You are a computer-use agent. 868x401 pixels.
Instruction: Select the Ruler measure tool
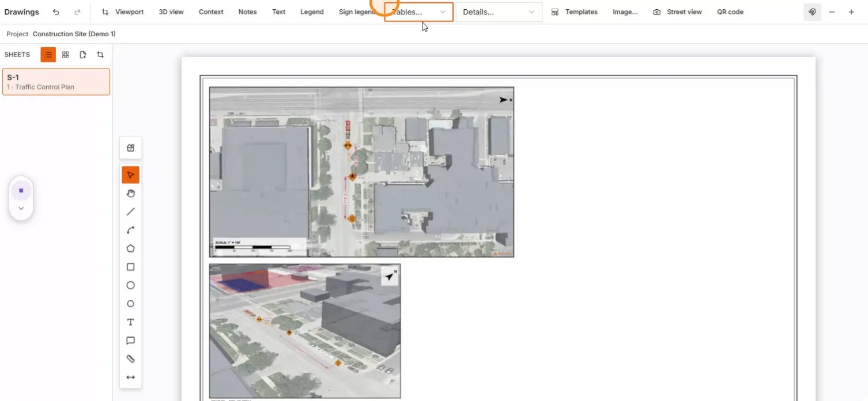click(131, 359)
